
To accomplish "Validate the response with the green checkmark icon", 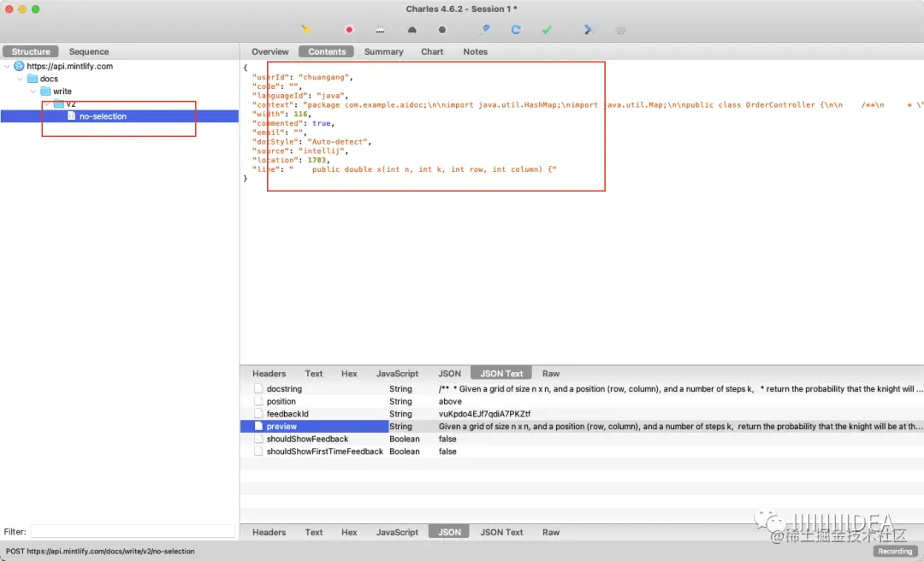I will (x=547, y=29).
